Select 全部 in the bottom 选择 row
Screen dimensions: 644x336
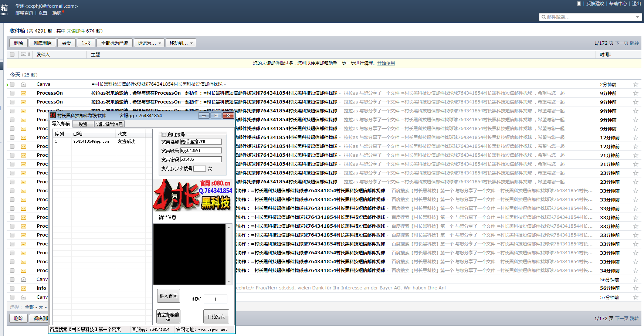tap(30, 307)
